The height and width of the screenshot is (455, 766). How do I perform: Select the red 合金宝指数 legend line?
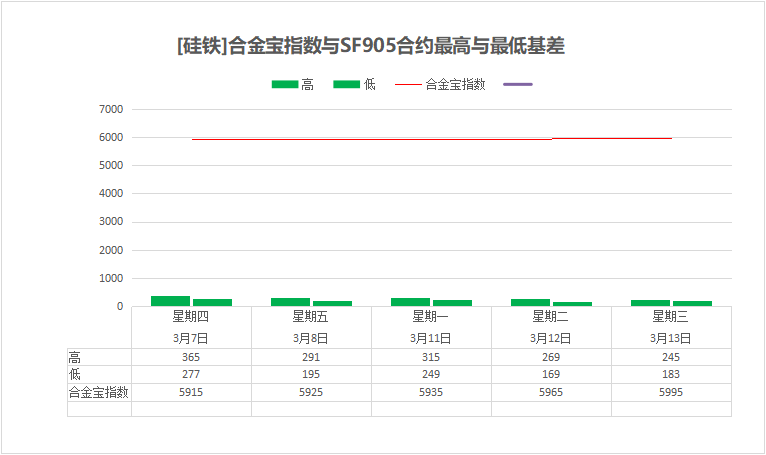click(x=408, y=85)
